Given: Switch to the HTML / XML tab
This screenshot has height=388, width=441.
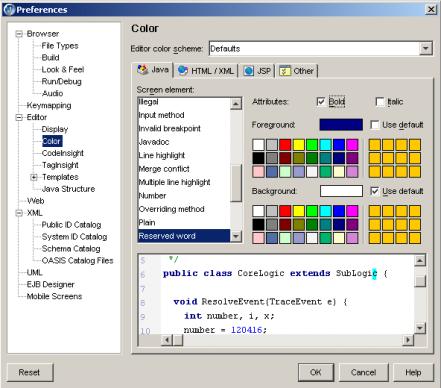Looking at the screenshot, I should coord(206,71).
